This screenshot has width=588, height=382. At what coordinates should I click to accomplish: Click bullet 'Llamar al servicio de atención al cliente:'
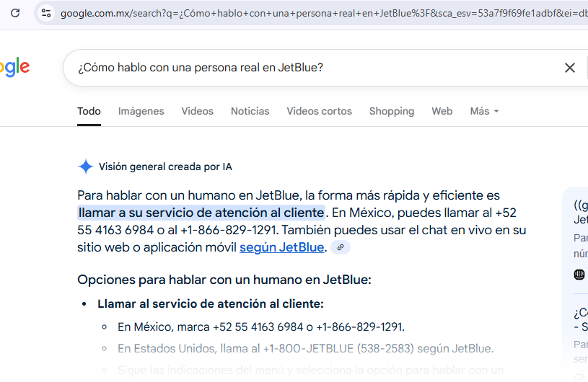pyautogui.click(x=211, y=303)
